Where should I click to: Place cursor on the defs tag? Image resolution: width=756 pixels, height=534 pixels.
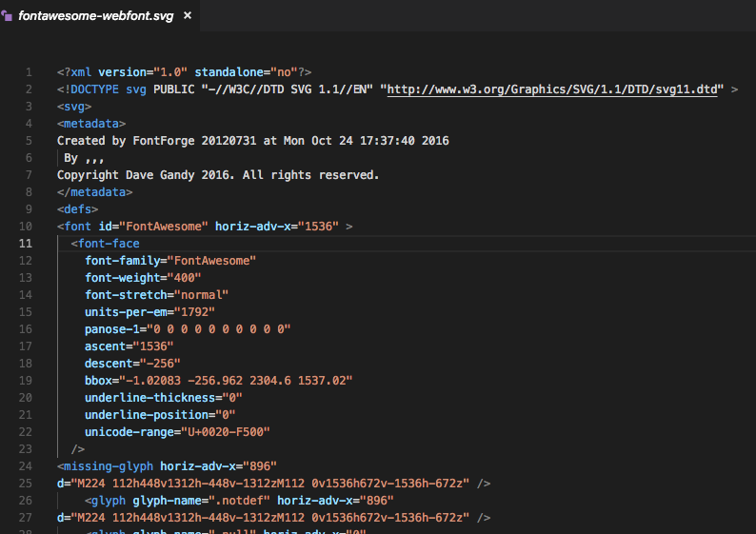coord(77,209)
